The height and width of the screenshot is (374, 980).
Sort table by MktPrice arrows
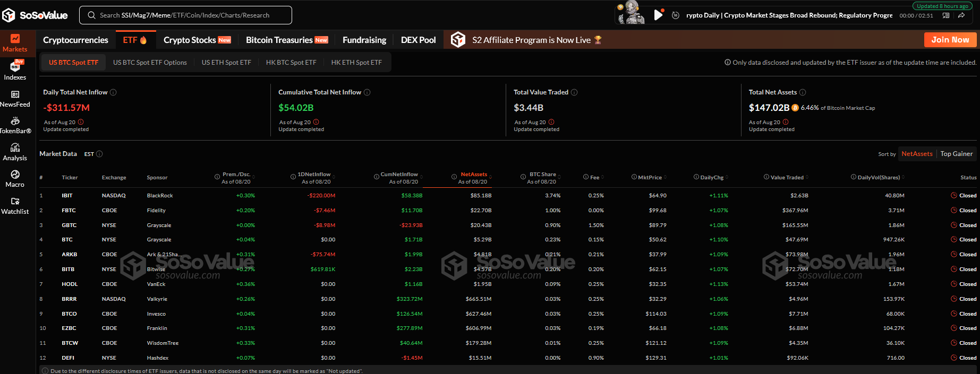coord(665,177)
